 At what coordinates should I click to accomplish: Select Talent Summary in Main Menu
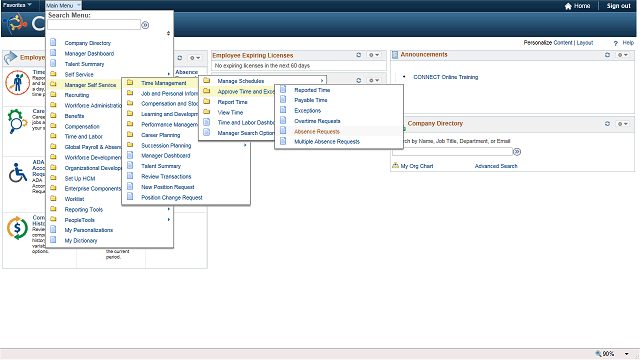coord(84,64)
